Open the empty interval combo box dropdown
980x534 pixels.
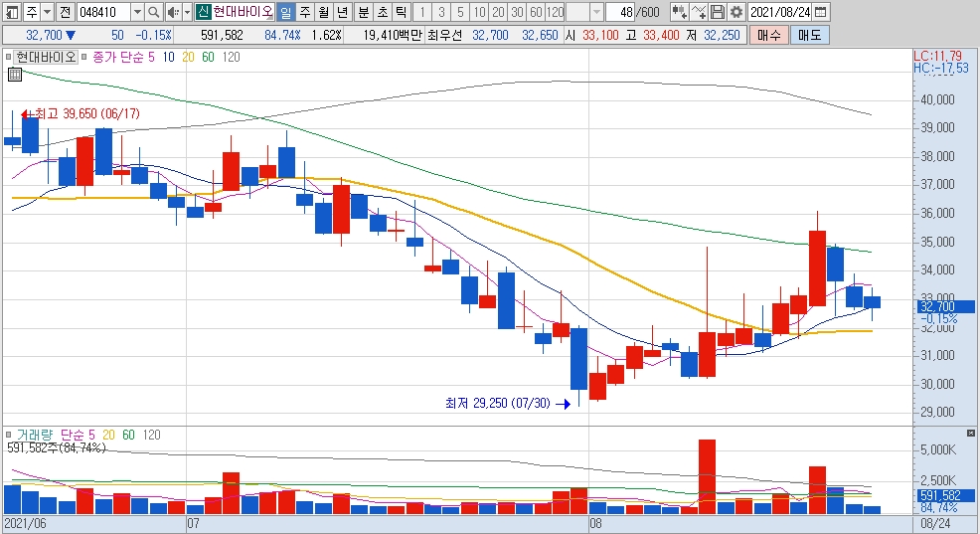(596, 12)
